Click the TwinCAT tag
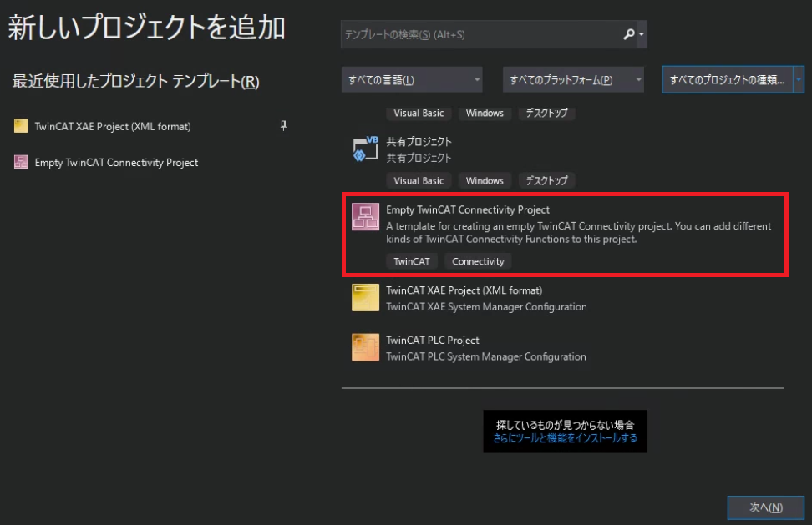812x525 pixels. click(x=412, y=261)
